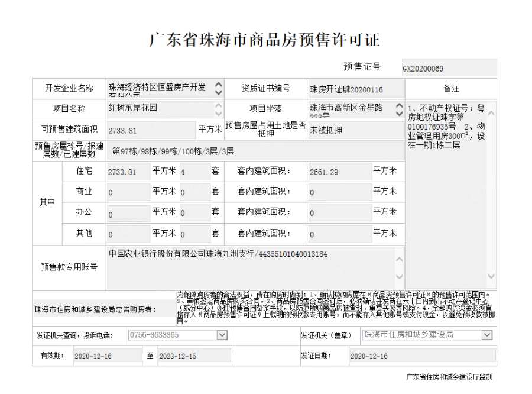
Task: Click the 预售房屋栋号/报建层数/已建层数 label
Action: pyautogui.click(x=69, y=150)
